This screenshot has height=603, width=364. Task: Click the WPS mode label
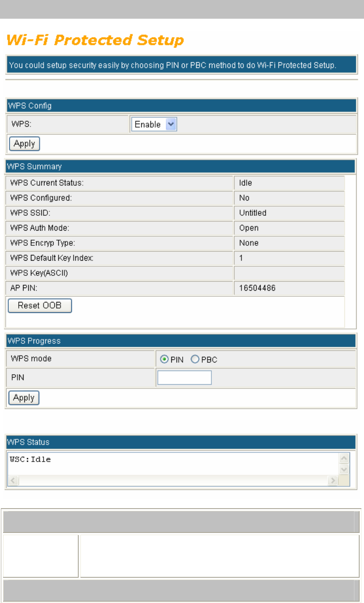tap(31, 359)
